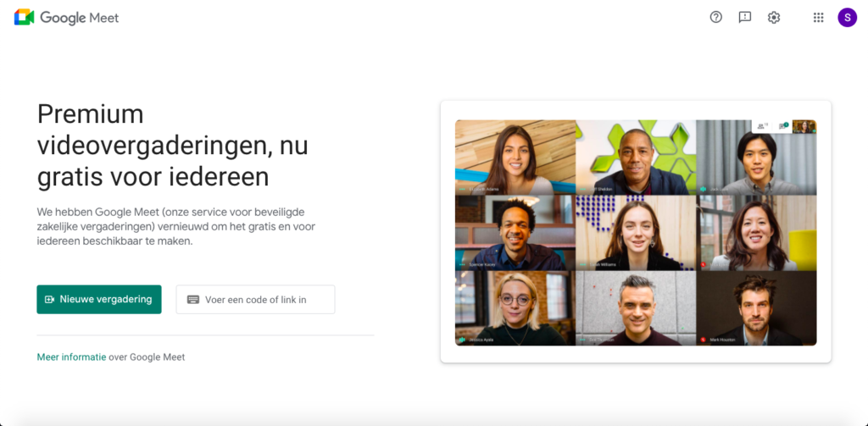The width and height of the screenshot is (868, 426).
Task: Select Elizabeth Adams' video tile
Action: (515, 158)
